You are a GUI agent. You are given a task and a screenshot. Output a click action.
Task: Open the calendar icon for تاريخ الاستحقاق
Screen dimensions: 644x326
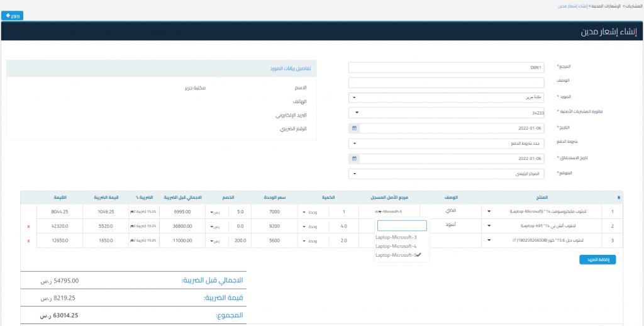354,159
